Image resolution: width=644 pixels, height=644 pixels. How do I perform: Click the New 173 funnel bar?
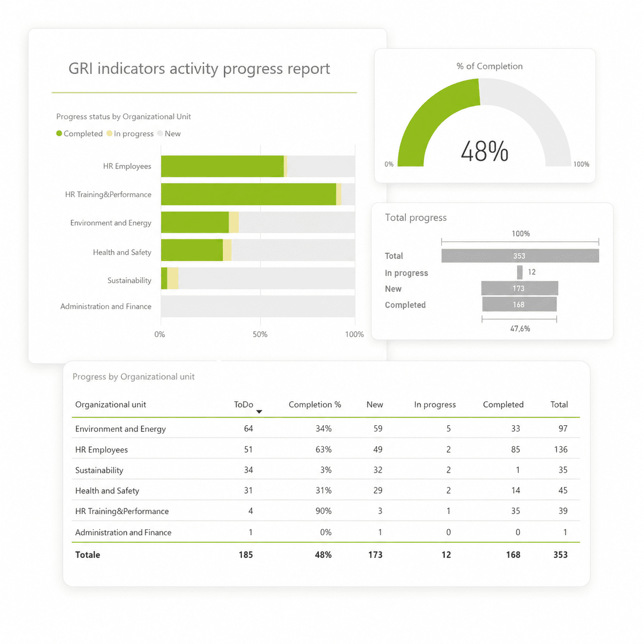point(520,288)
